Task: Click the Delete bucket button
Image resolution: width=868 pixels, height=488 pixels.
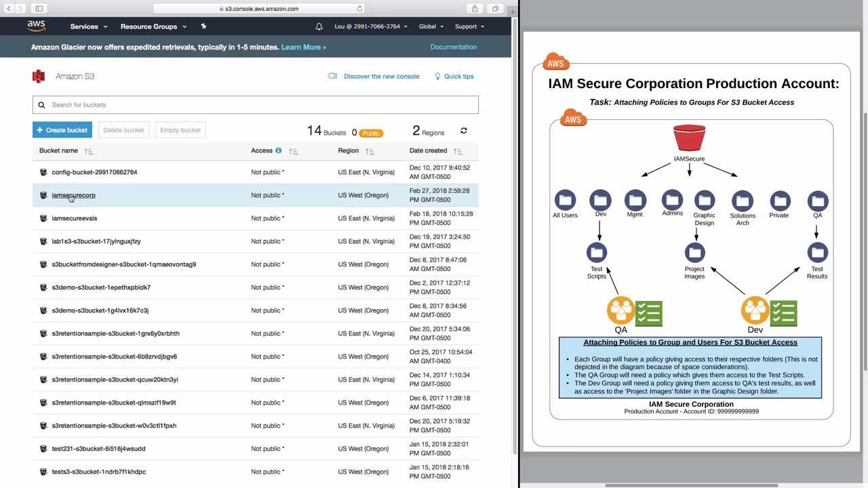Action: [123, 130]
